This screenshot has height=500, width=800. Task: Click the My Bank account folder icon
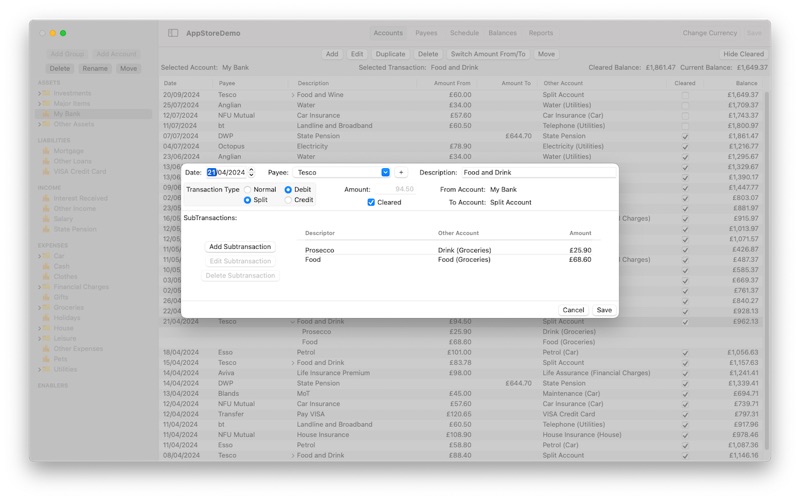click(46, 114)
